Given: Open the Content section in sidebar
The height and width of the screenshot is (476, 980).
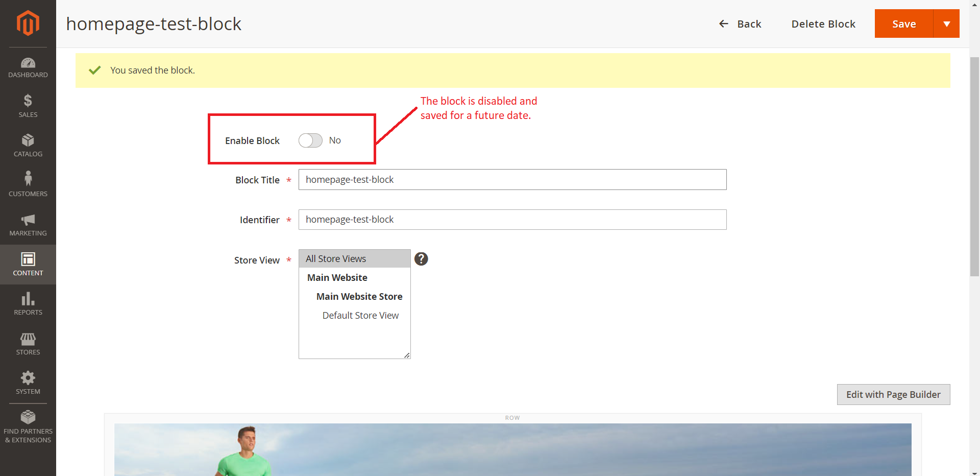Looking at the screenshot, I should click(28, 264).
